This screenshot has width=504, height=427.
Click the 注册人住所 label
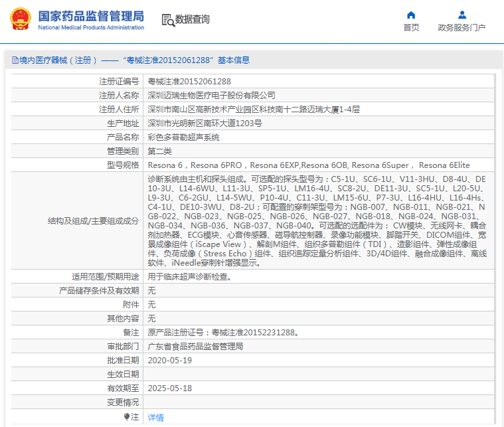point(119,110)
